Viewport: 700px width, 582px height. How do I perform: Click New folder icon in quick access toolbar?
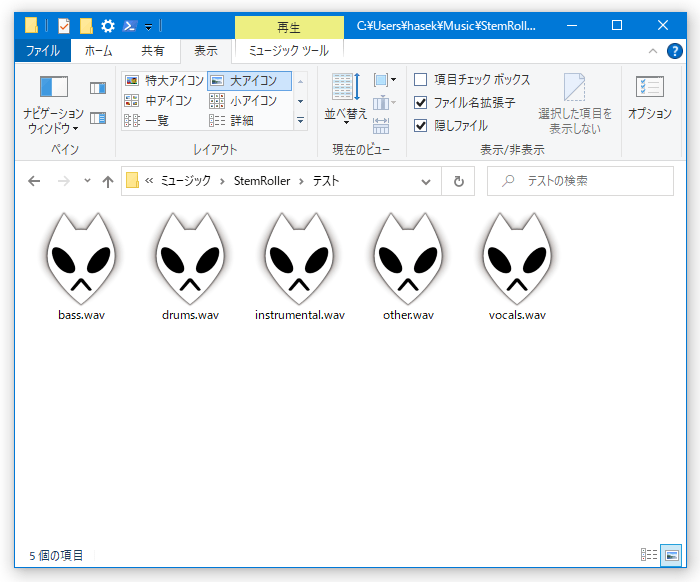point(86,26)
